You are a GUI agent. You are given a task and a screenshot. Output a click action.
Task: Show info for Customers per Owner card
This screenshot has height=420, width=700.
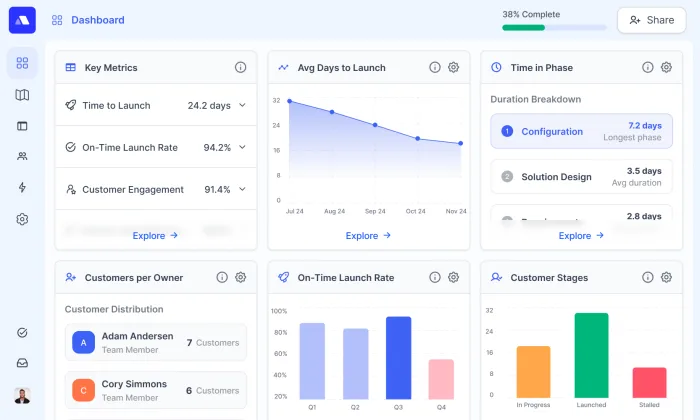pos(222,277)
